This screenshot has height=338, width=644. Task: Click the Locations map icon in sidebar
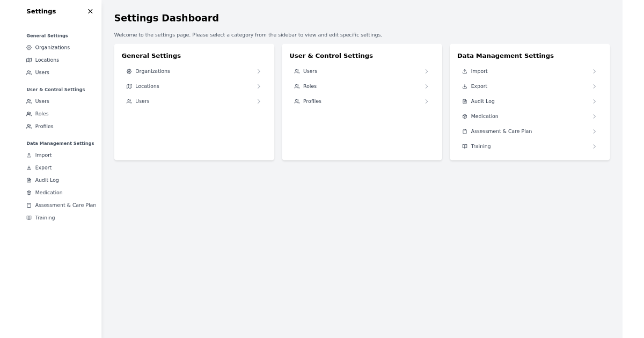click(28, 60)
